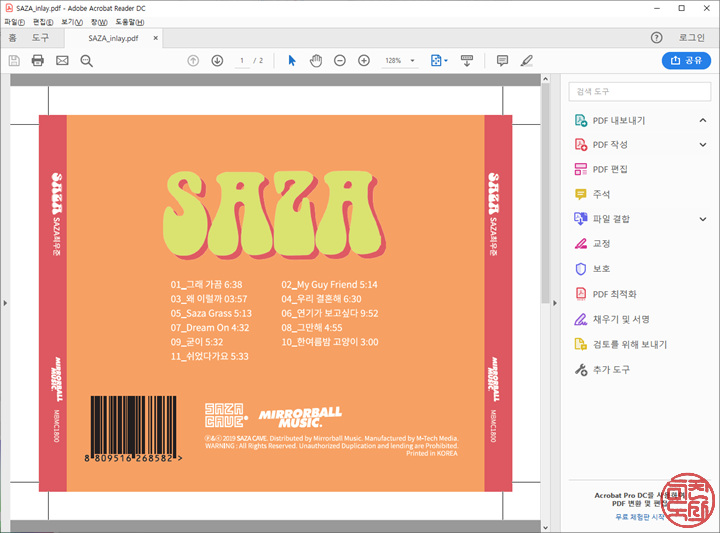Select the highlight pen tool
Screen dimensions: 720x533
coord(527,61)
